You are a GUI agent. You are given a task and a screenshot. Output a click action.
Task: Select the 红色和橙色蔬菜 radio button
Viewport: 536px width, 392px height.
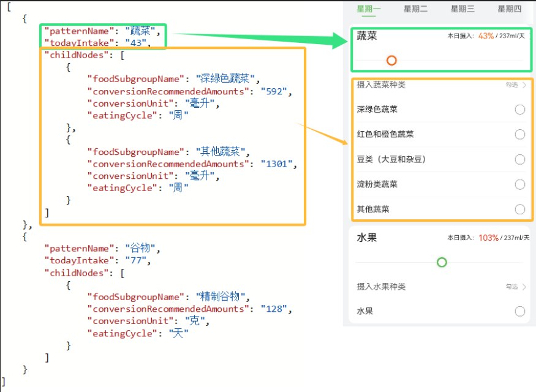(x=519, y=135)
